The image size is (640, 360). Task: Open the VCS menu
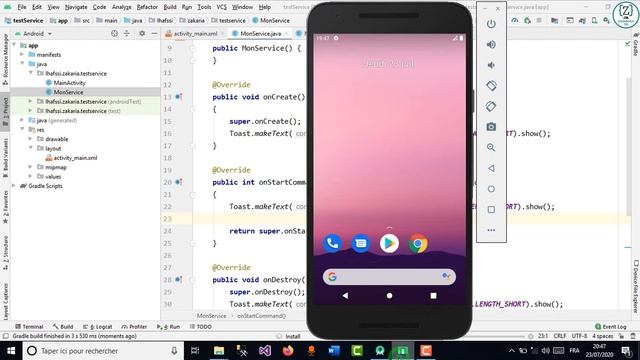point(222,7)
